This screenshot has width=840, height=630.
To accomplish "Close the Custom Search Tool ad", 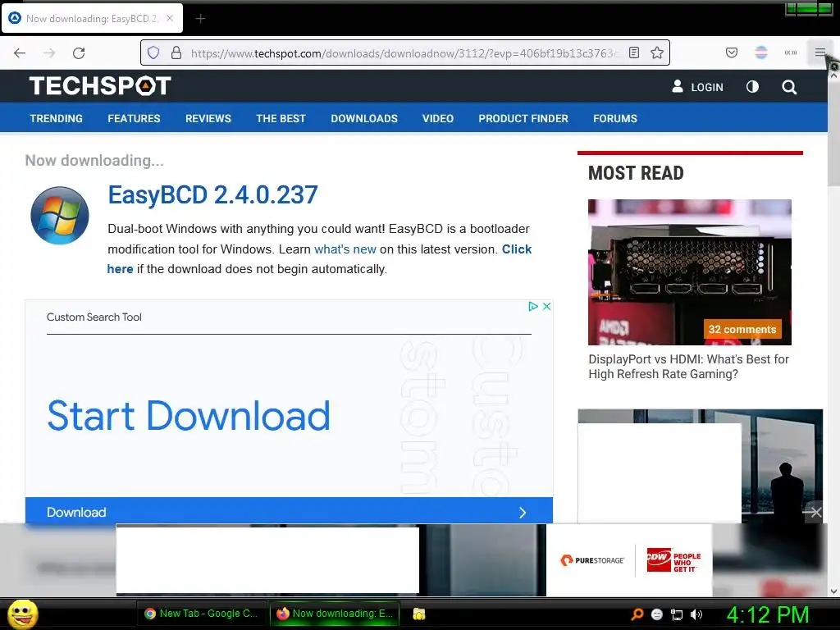I will click(x=546, y=307).
